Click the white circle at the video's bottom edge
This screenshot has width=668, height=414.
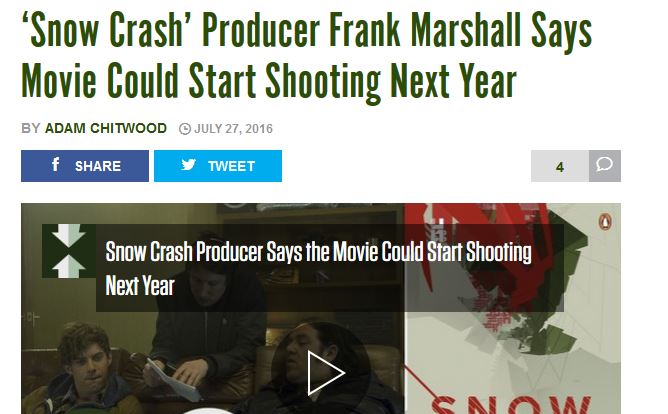coord(209,411)
